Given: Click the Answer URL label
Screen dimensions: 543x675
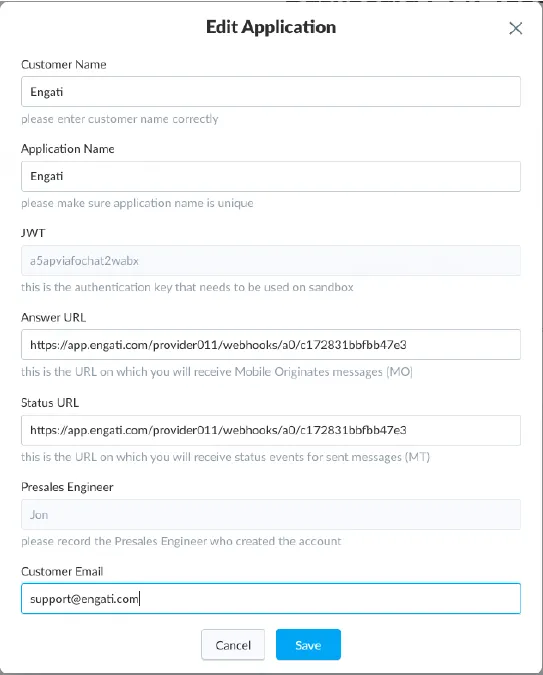Looking at the screenshot, I should [x=53, y=317].
